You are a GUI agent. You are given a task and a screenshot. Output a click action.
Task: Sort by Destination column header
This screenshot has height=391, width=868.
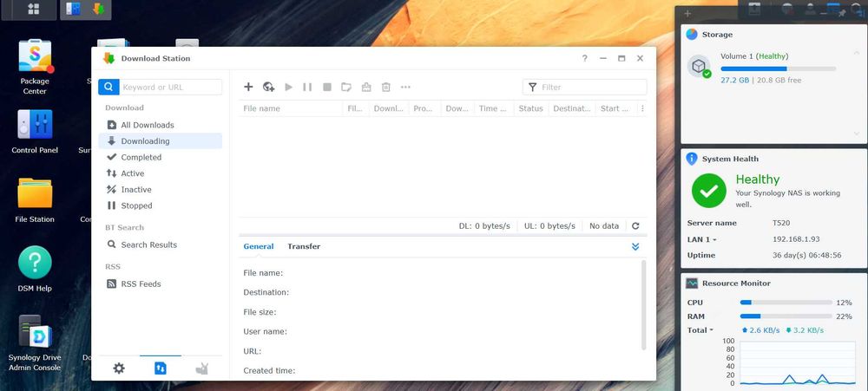[572, 108]
